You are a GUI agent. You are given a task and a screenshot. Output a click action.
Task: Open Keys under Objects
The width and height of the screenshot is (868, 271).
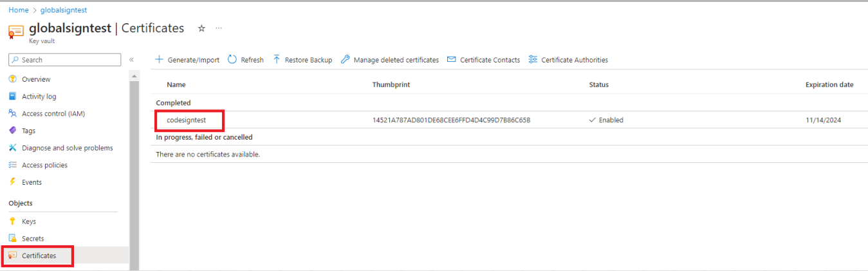point(29,221)
